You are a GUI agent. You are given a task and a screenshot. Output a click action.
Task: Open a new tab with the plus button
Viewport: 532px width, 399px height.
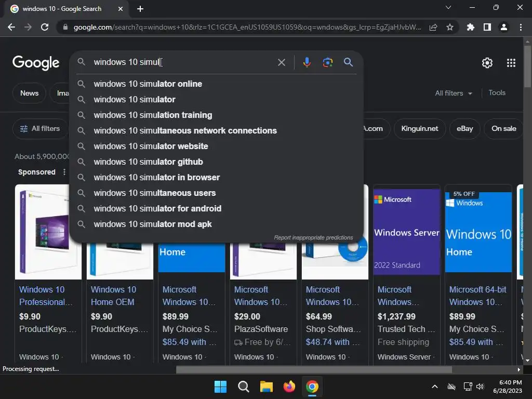(x=140, y=9)
